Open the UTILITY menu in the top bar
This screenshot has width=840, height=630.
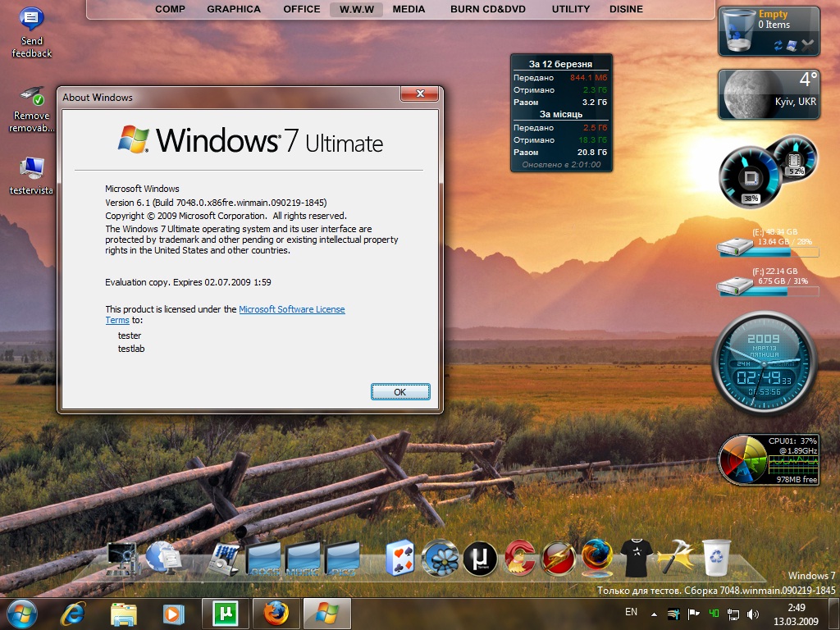(571, 9)
